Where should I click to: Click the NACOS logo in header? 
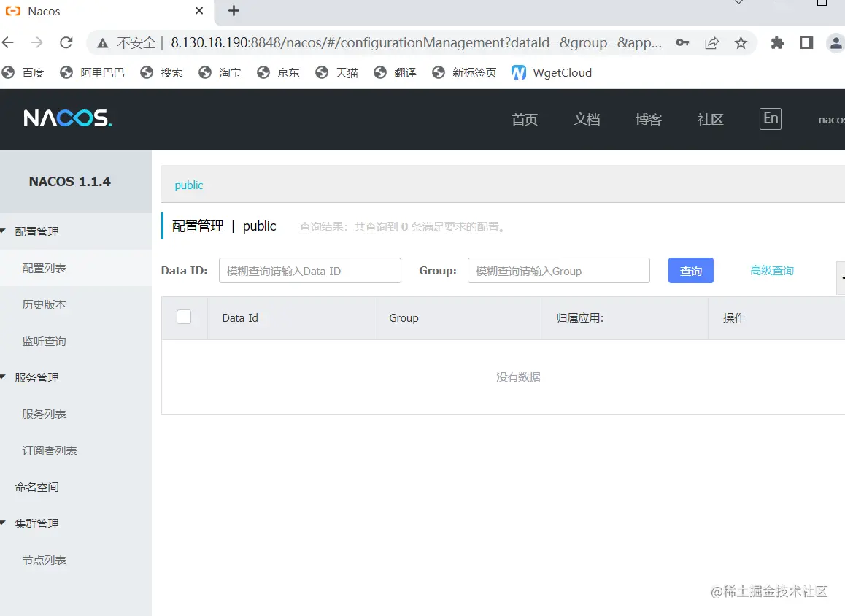click(x=67, y=118)
